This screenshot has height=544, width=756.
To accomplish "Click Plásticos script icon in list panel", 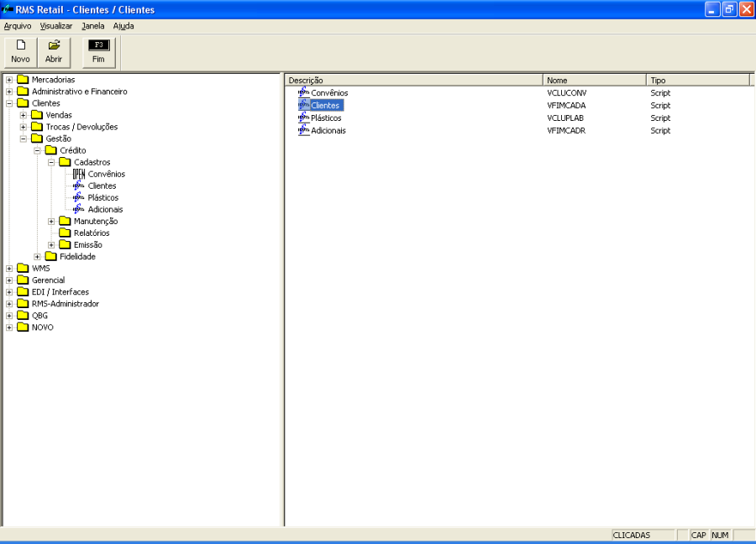I will 304,118.
